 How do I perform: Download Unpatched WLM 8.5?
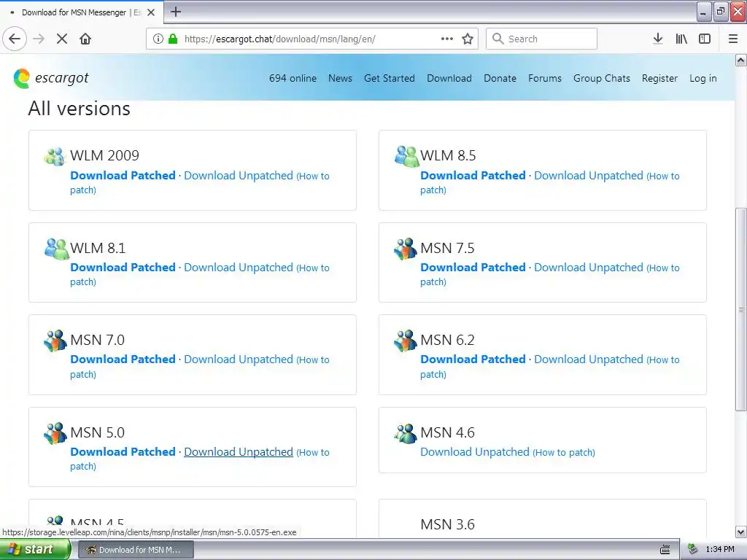coord(589,175)
